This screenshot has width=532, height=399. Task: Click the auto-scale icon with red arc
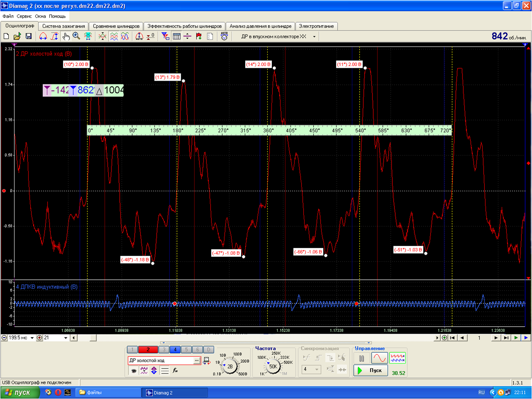tap(140, 36)
